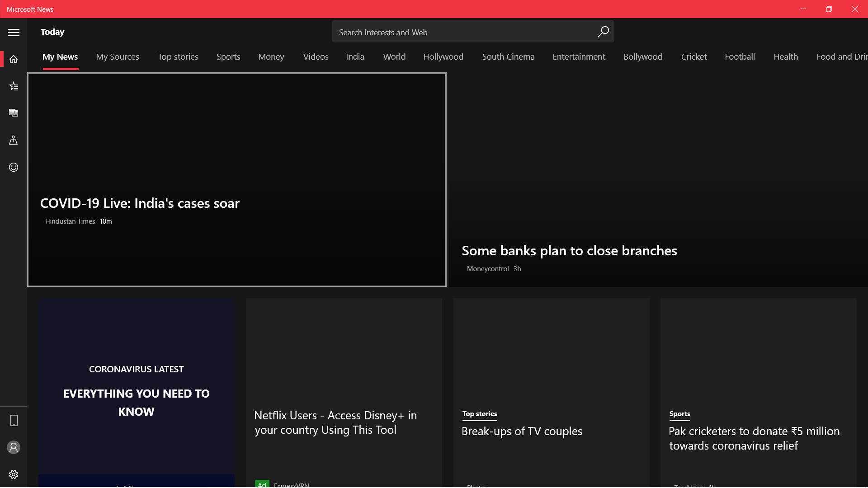
Task: Open Settings with the gear icon
Action: pos(14,474)
